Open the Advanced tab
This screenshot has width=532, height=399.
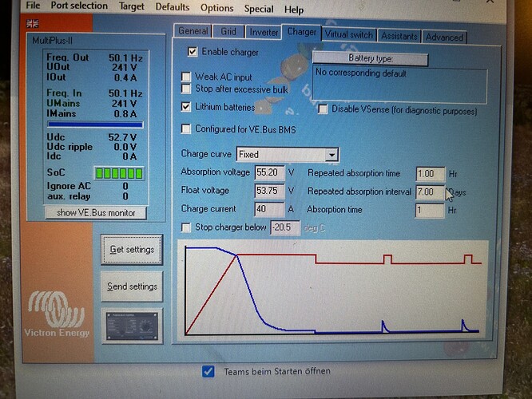tap(444, 38)
